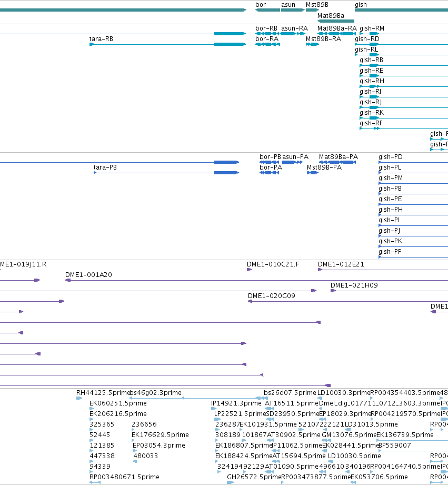Click the AT16511.5prime EST label
Image resolution: width=448 pixels, height=485 pixels.
click(292, 403)
